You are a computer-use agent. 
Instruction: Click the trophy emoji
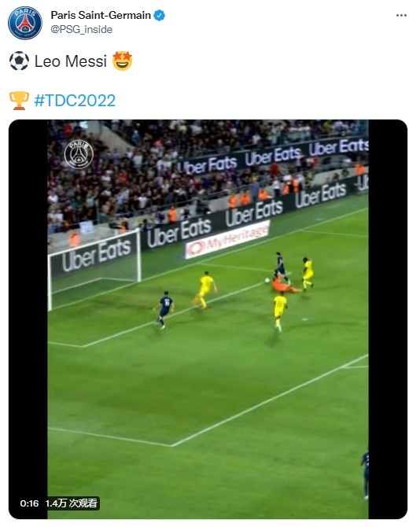point(19,101)
